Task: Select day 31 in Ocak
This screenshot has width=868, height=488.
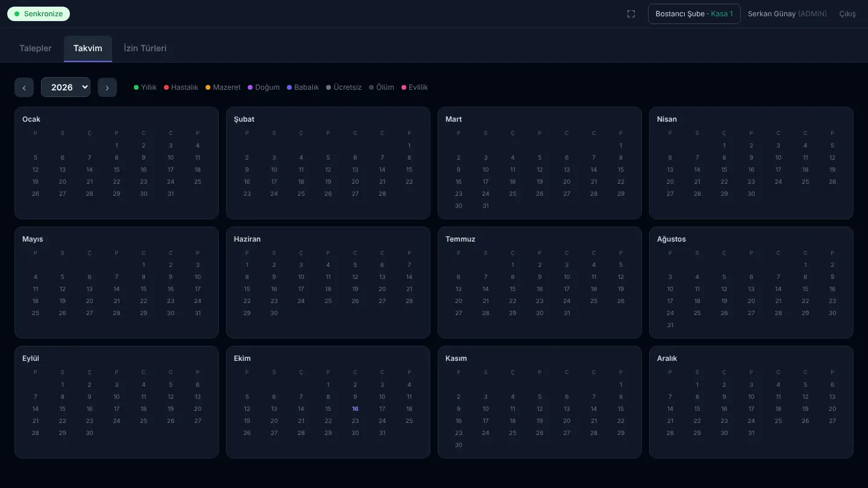Action: tap(171, 194)
